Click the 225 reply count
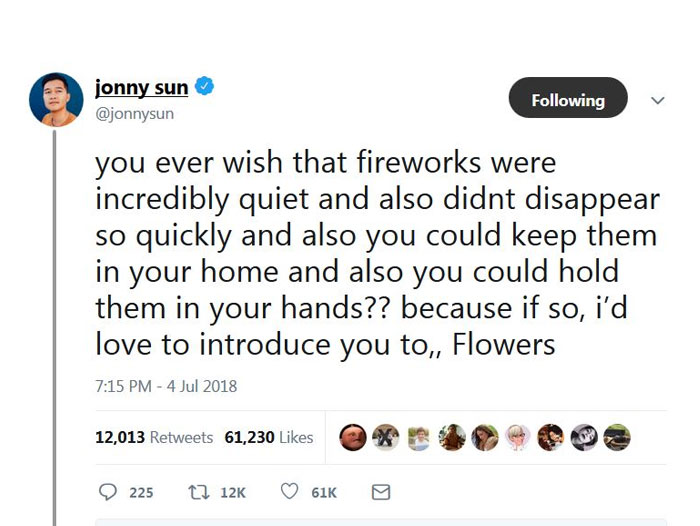 coord(141,492)
